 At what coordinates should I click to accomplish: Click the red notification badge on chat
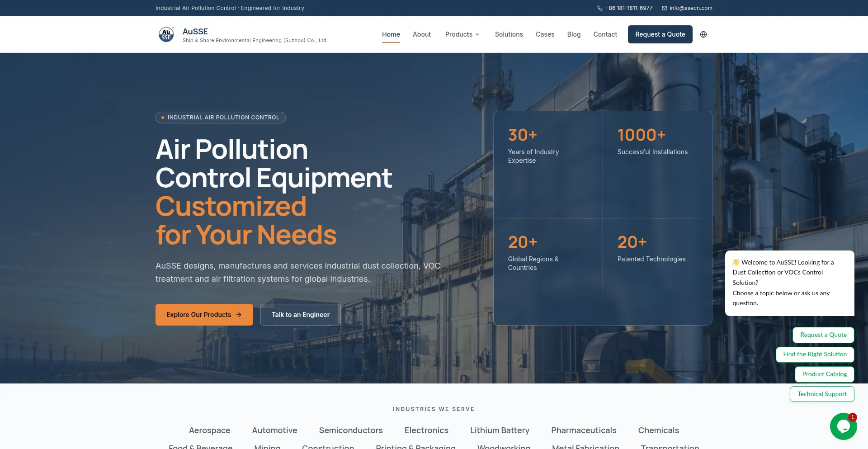pyautogui.click(x=852, y=417)
